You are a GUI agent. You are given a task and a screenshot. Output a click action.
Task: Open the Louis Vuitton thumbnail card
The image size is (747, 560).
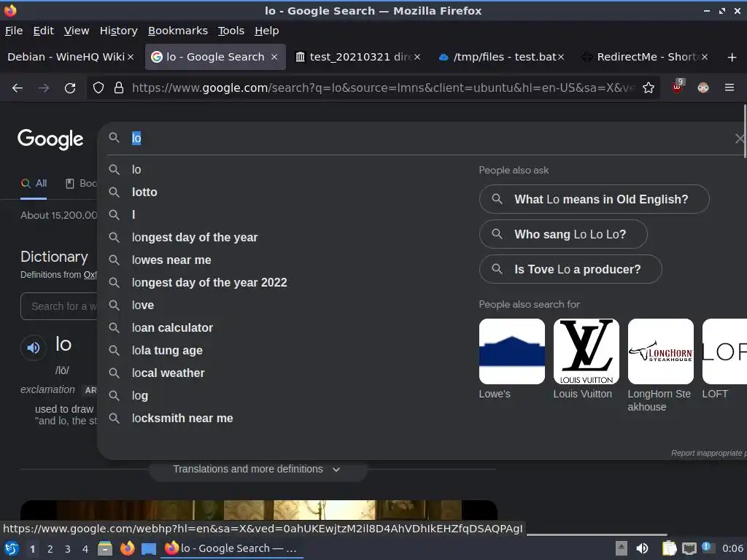pyautogui.click(x=586, y=352)
